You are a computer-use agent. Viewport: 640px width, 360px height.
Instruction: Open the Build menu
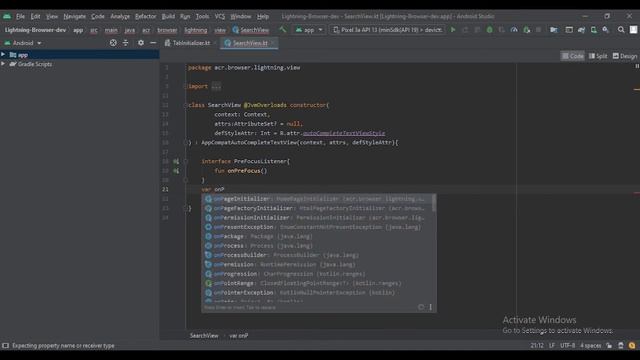[x=168, y=16]
